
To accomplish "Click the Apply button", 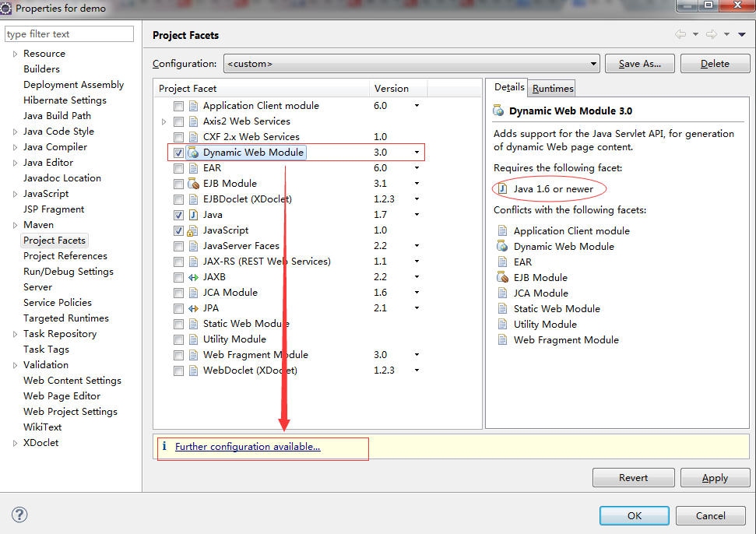I will pyautogui.click(x=715, y=478).
